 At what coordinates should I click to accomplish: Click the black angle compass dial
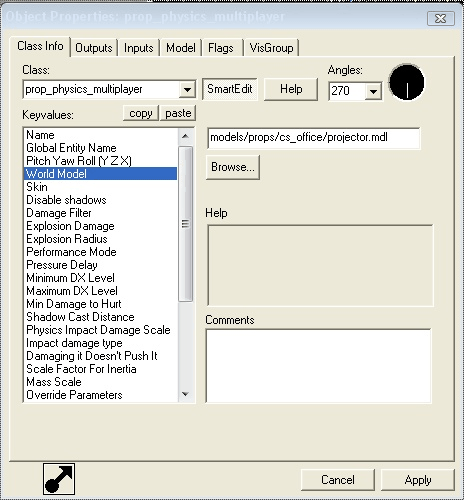pos(406,82)
